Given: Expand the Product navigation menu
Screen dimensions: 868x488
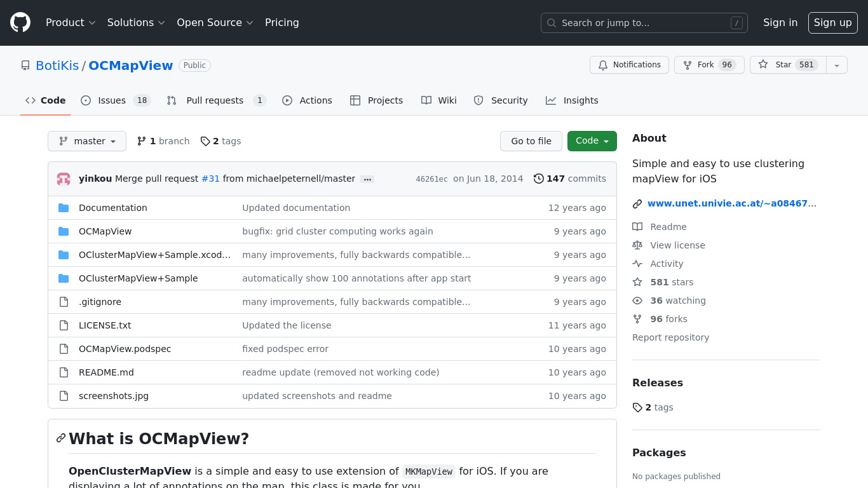Looking at the screenshot, I should [x=71, y=23].
